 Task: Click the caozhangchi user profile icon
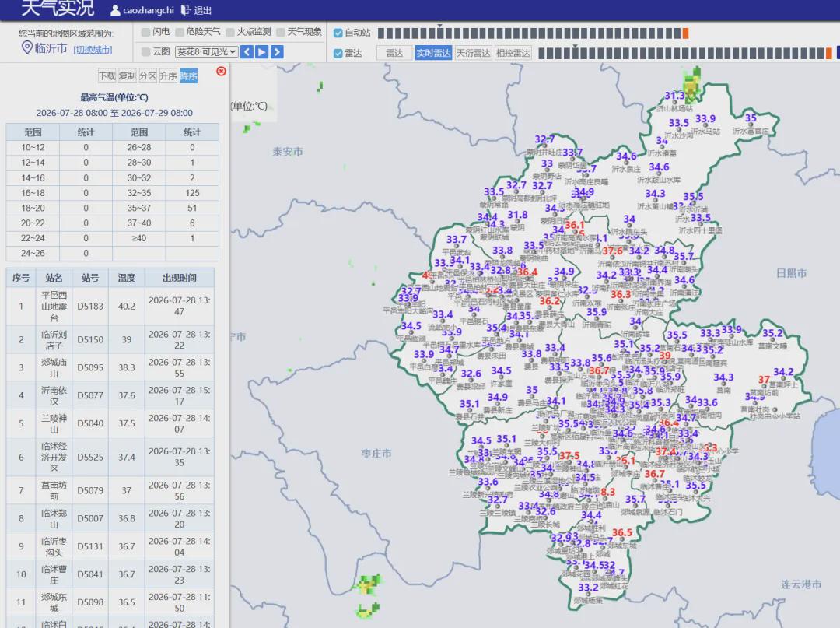(x=115, y=10)
